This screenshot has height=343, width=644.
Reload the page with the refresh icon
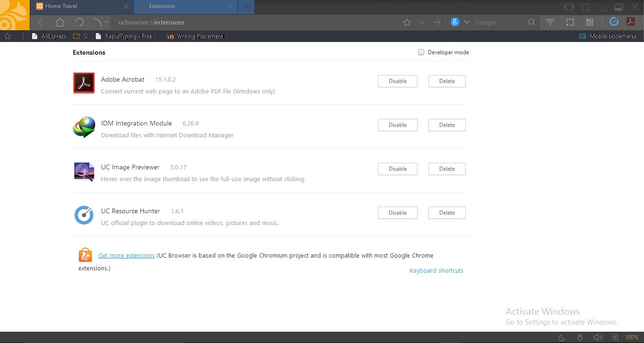point(79,22)
